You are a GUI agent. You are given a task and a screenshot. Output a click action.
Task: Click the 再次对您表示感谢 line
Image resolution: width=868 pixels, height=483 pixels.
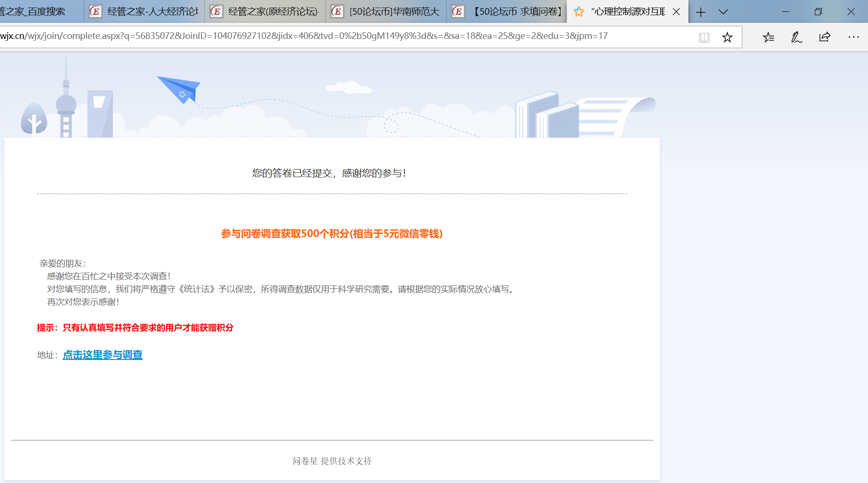coord(83,302)
